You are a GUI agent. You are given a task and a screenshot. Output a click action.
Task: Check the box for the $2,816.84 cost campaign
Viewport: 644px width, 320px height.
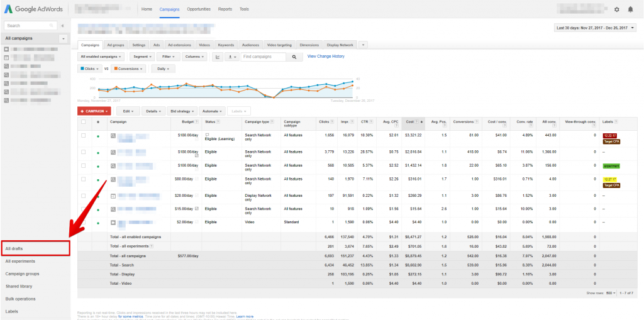(84, 152)
